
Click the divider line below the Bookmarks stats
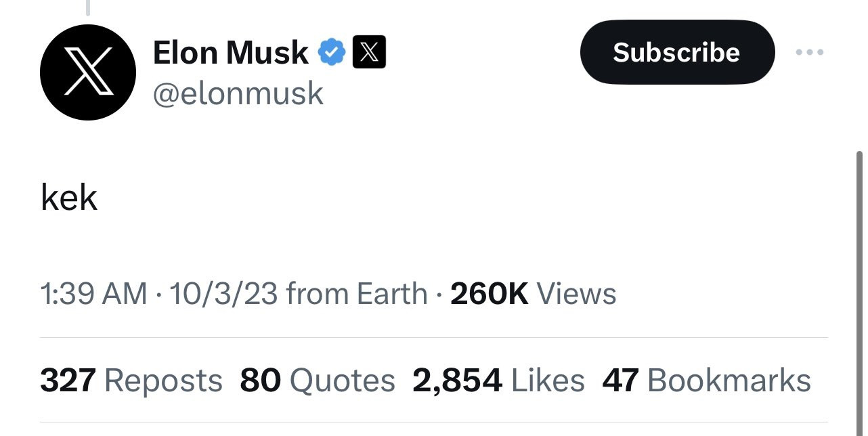(x=433, y=422)
